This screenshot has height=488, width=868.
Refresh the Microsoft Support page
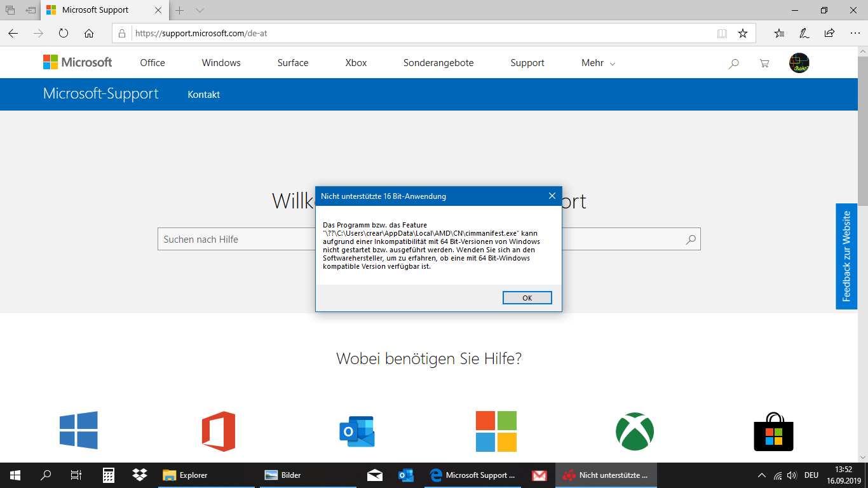tap(64, 33)
